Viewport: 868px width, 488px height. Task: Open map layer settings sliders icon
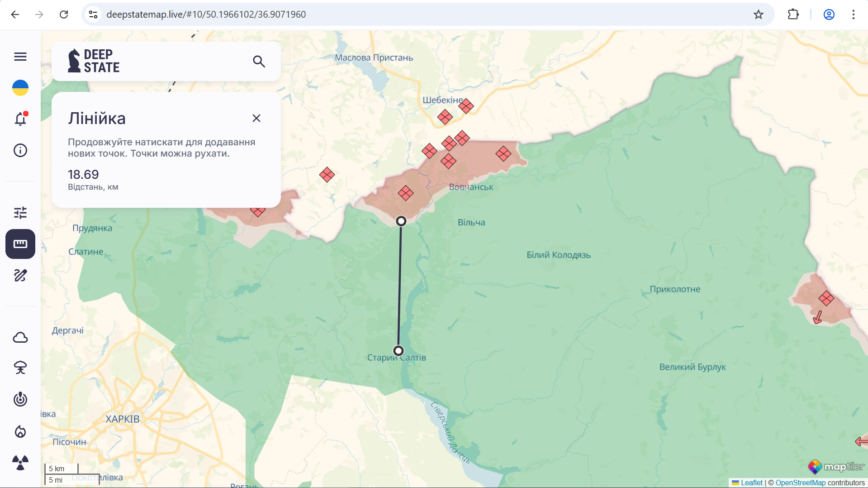pos(20,213)
